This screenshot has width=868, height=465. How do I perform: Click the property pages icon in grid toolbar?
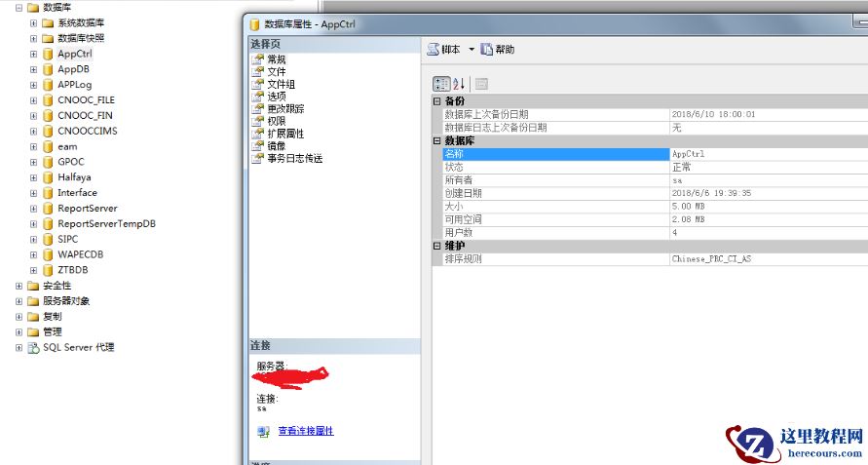coord(481,84)
